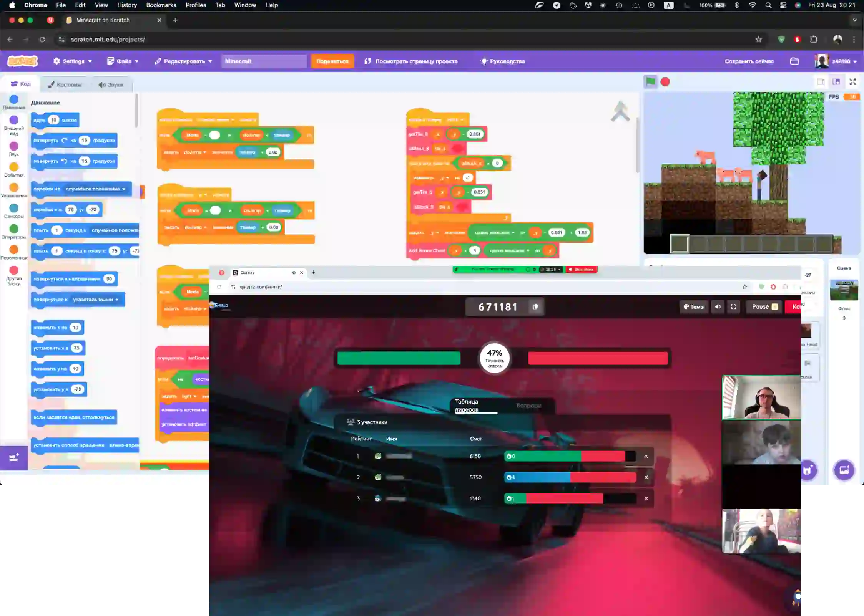This screenshot has width=864, height=616.
Task: Select the Сенсоры block category
Action: coord(14,211)
